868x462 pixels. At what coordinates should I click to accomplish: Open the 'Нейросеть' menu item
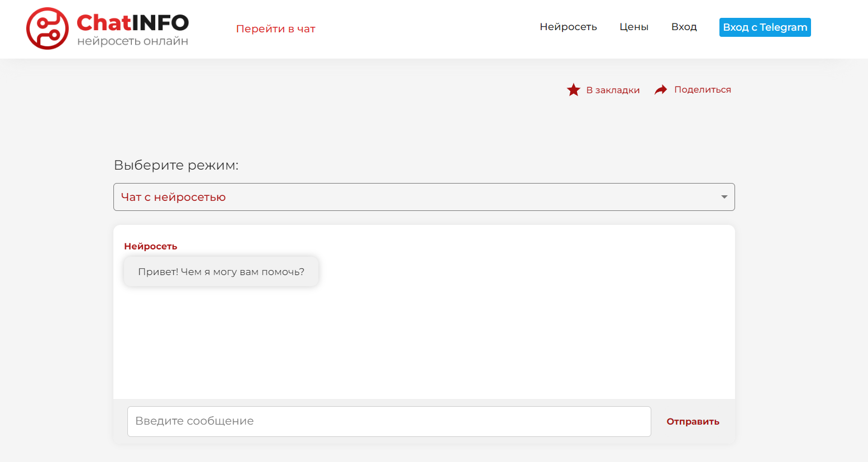tap(568, 27)
